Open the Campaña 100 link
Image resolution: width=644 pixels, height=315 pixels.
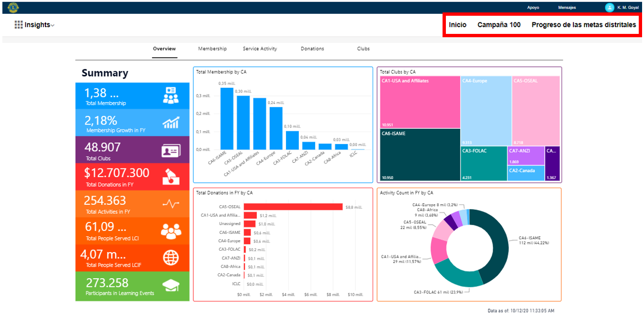(x=499, y=25)
